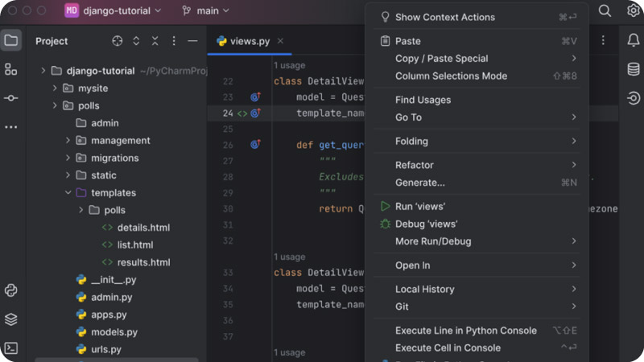This screenshot has height=362, width=644.
Task: Open list.html in project tree
Action: click(x=128, y=245)
